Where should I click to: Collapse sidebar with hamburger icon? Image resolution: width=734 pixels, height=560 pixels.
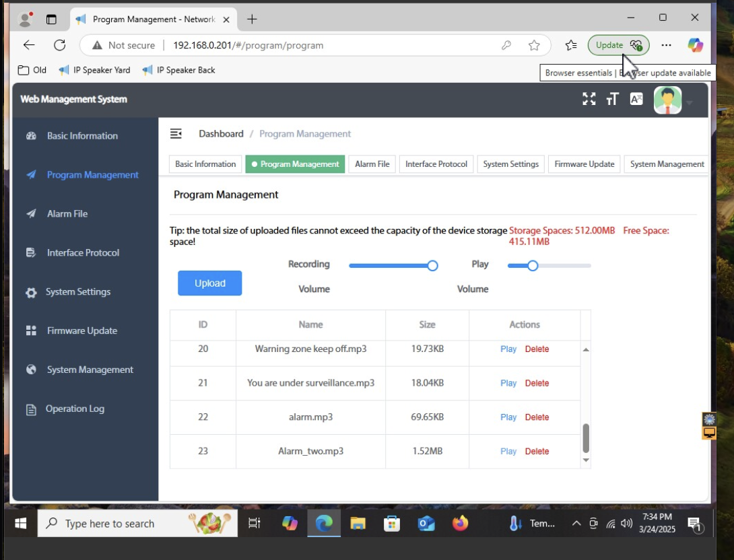(176, 134)
